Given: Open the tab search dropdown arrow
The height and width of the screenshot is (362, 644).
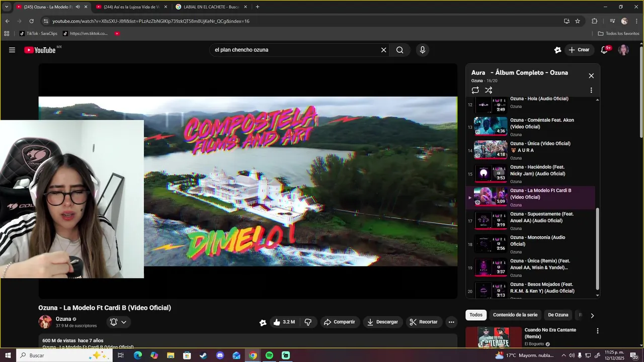Looking at the screenshot, I should 7,7.
